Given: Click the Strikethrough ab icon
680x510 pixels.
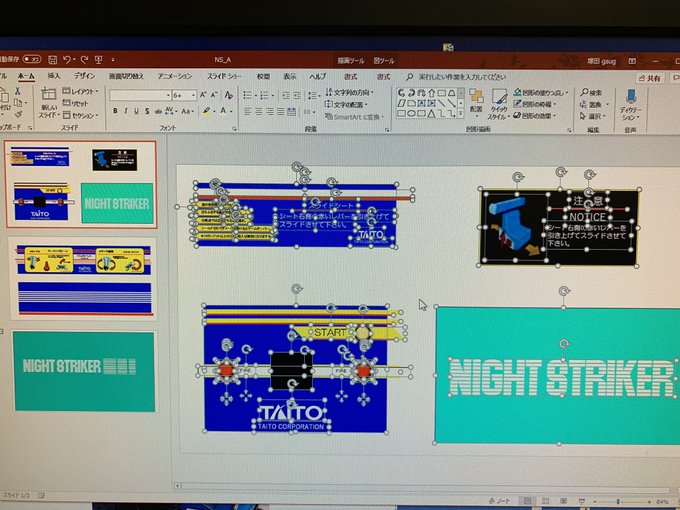Looking at the screenshot, I should tap(158, 111).
